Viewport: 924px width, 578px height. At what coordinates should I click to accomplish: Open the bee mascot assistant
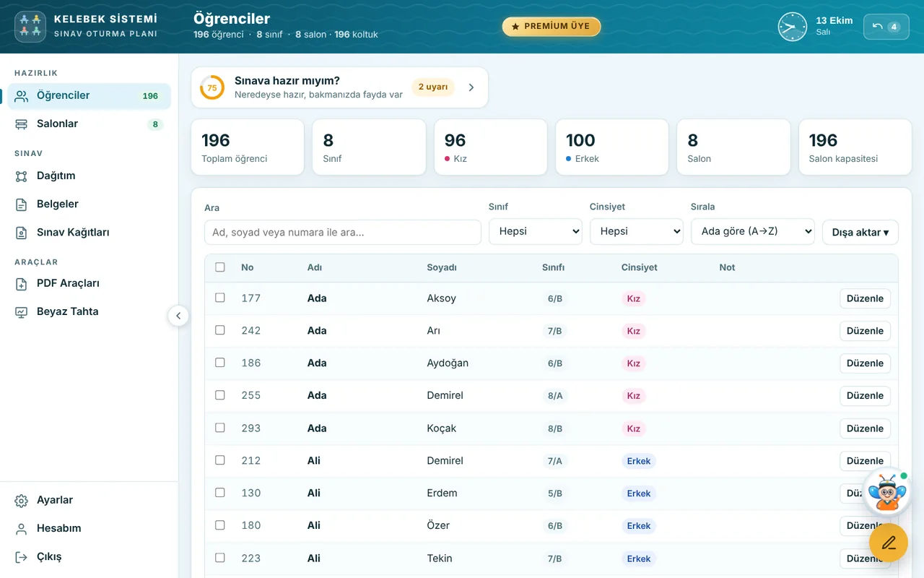[887, 491]
